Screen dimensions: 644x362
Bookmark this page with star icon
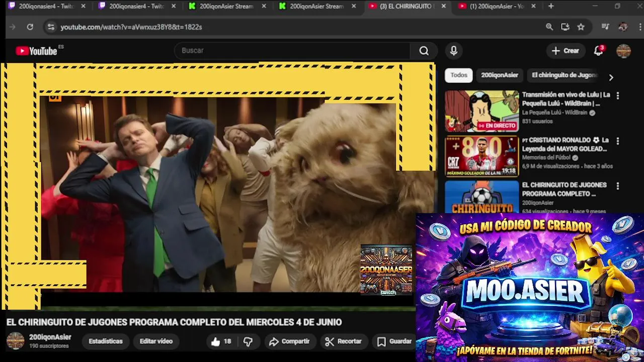click(581, 27)
